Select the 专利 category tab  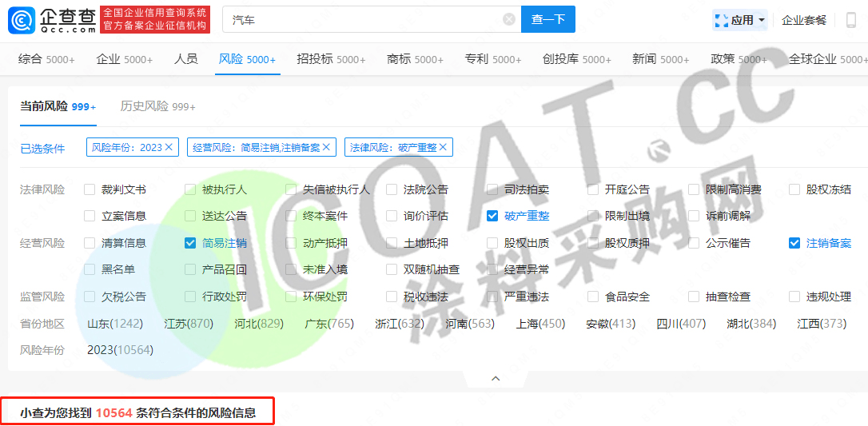(x=493, y=59)
